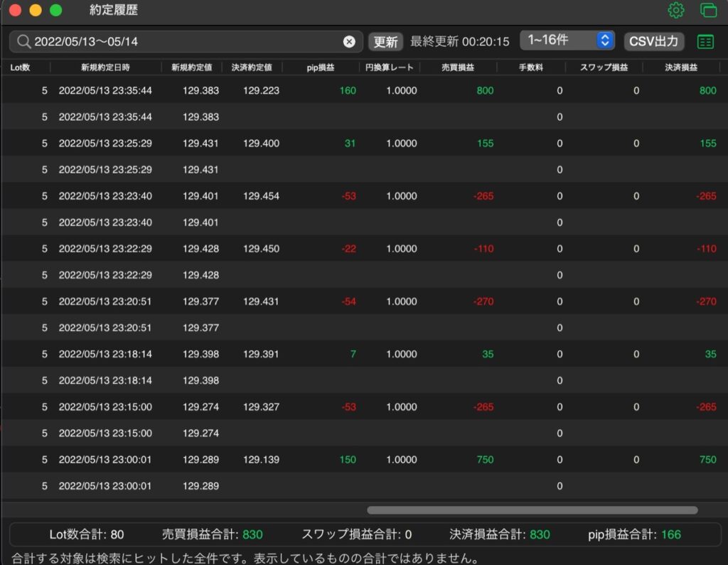728x565 pixels.
Task: Sort by the Lot数 column header
Action: point(20,68)
